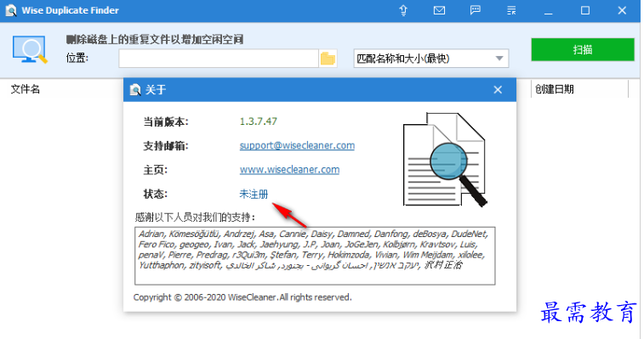Click the upgrade arrow icon in title bar
This screenshot has height=339, width=644.
[403, 10]
